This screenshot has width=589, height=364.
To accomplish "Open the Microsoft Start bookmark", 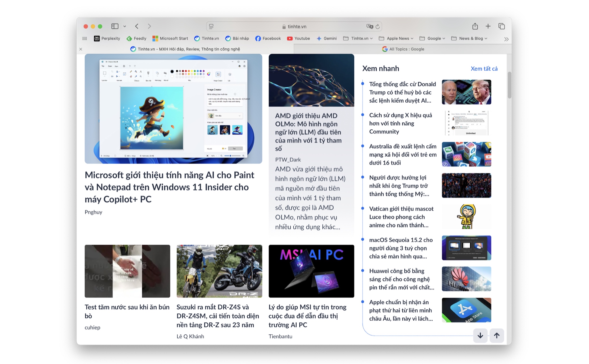I will pyautogui.click(x=170, y=39).
